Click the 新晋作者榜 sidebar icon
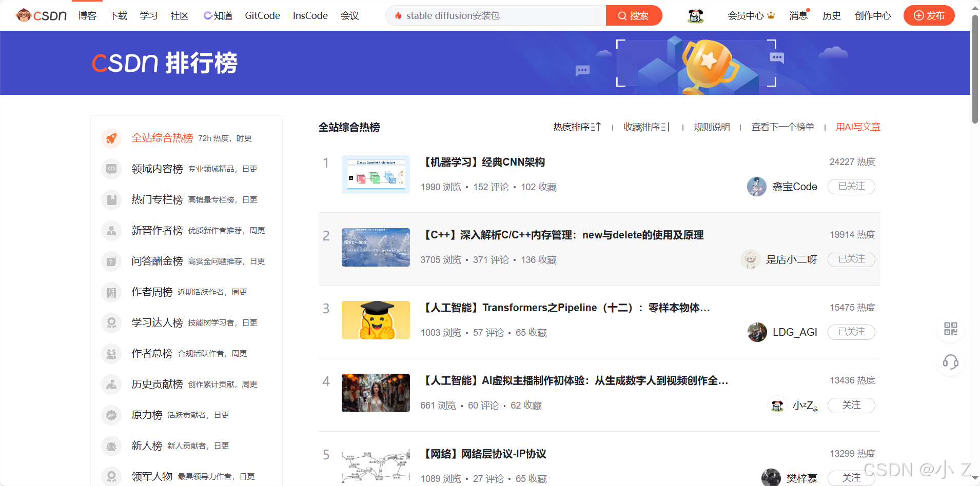980x486 pixels. pos(111,231)
